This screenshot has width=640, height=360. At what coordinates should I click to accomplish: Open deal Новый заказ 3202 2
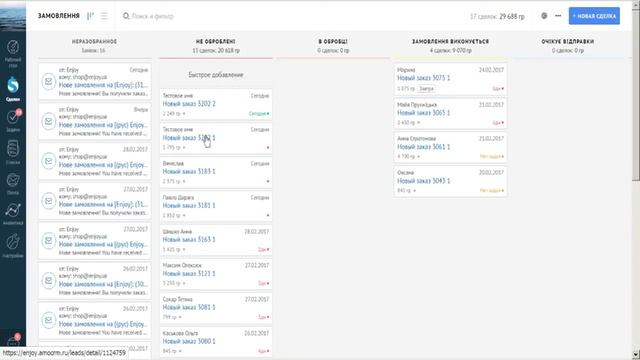[x=189, y=104]
